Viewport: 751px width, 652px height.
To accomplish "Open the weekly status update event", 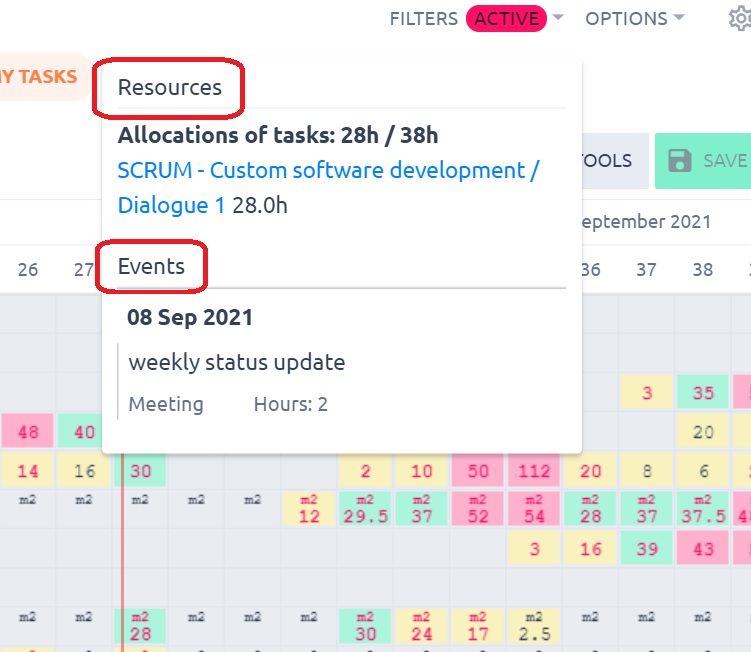I will point(237,362).
